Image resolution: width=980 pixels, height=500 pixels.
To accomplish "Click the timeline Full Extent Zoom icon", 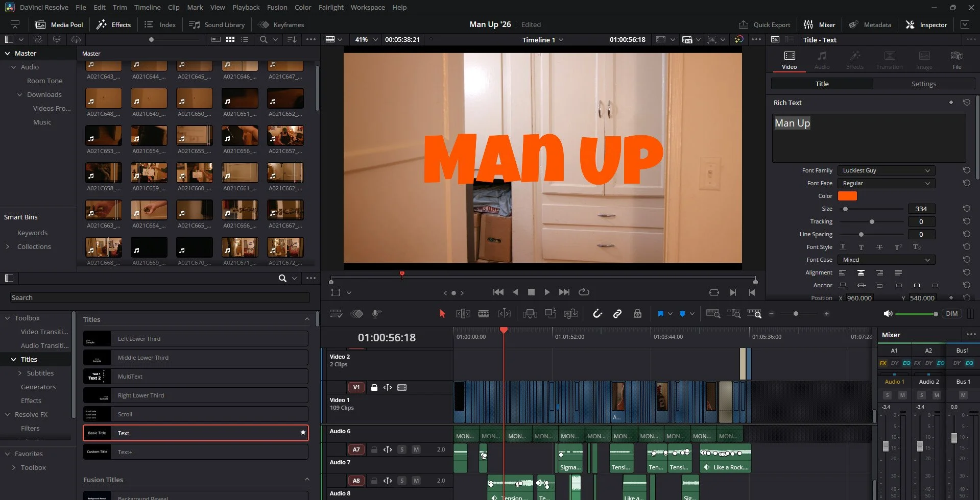I will point(713,314).
